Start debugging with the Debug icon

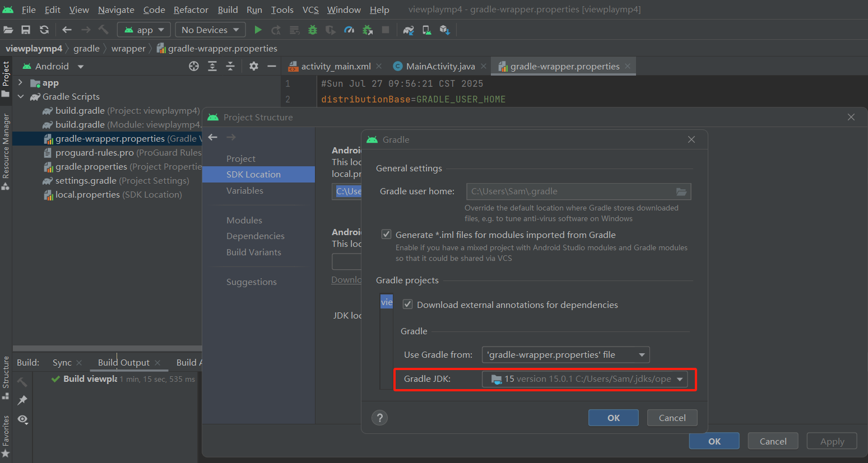click(x=312, y=30)
